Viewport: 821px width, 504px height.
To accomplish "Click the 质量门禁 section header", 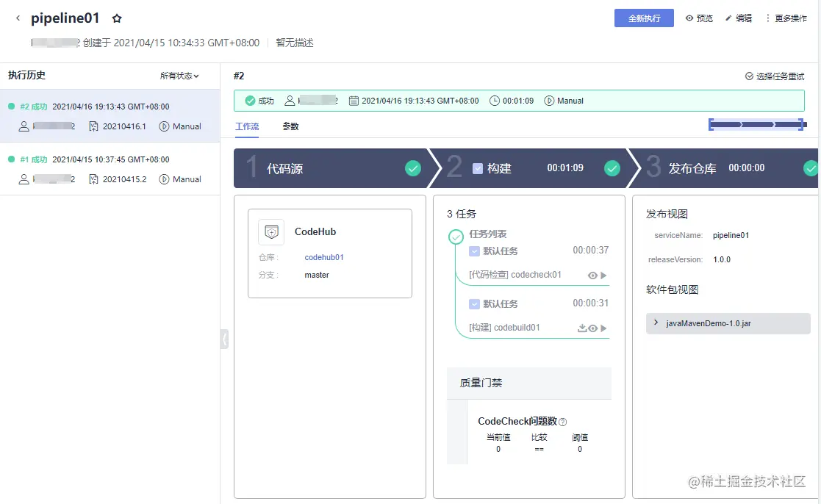I will (528, 383).
